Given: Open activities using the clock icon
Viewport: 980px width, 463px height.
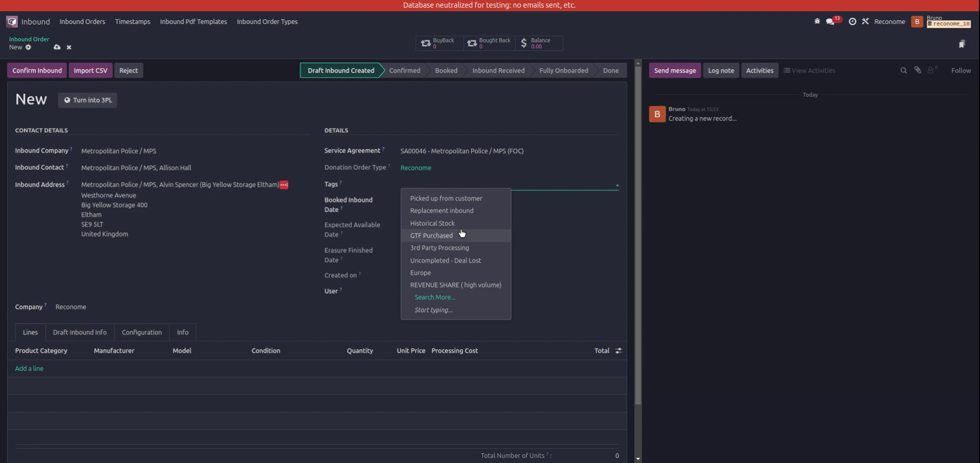Looking at the screenshot, I should coord(852,21).
